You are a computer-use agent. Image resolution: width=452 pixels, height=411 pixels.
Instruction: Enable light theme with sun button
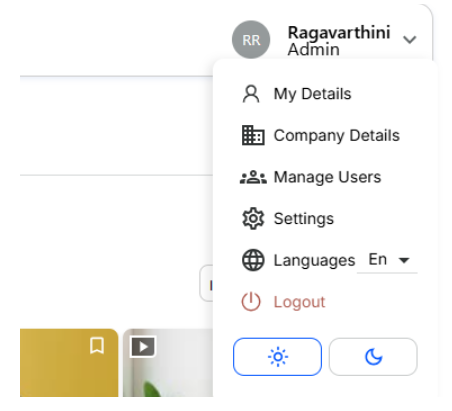[277, 357]
